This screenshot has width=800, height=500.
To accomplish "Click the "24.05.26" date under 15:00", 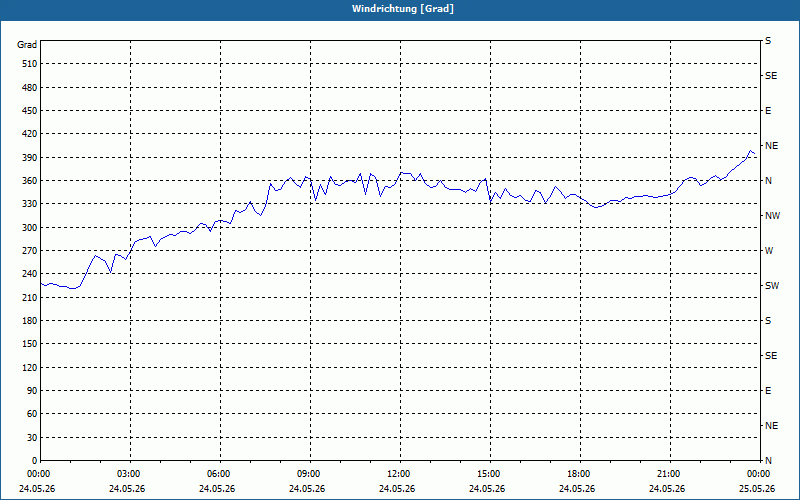I will 487,489.
